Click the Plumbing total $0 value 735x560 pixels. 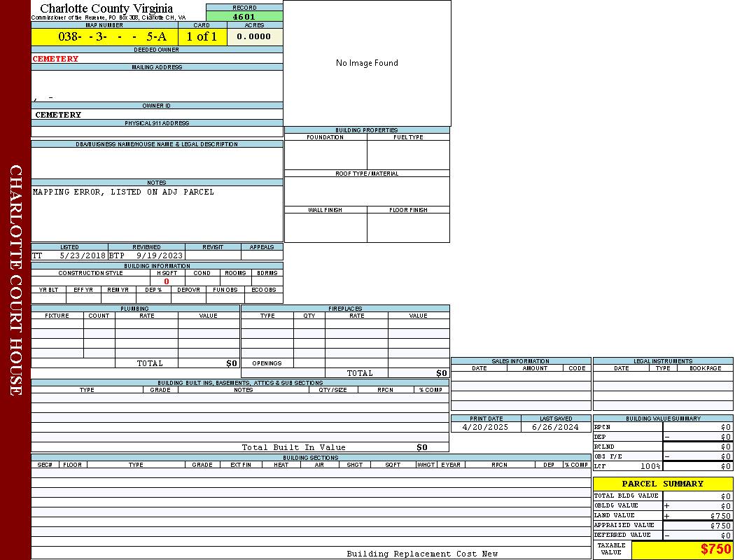(232, 363)
